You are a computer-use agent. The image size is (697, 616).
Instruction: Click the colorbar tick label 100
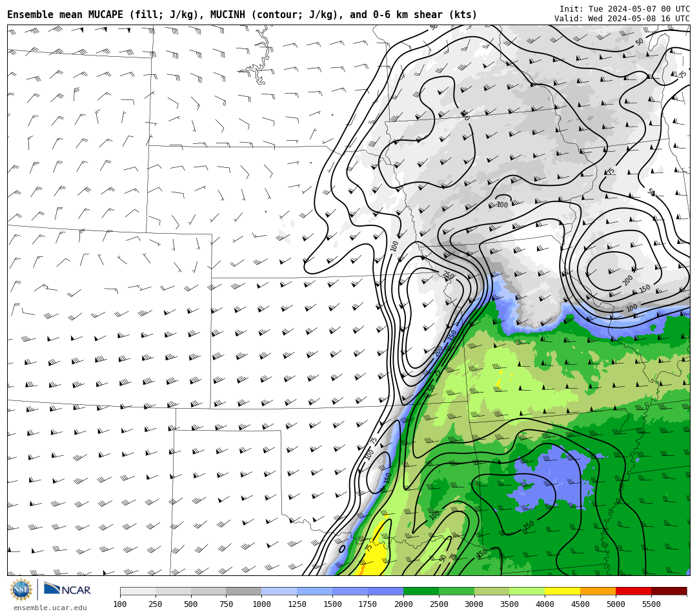click(120, 604)
